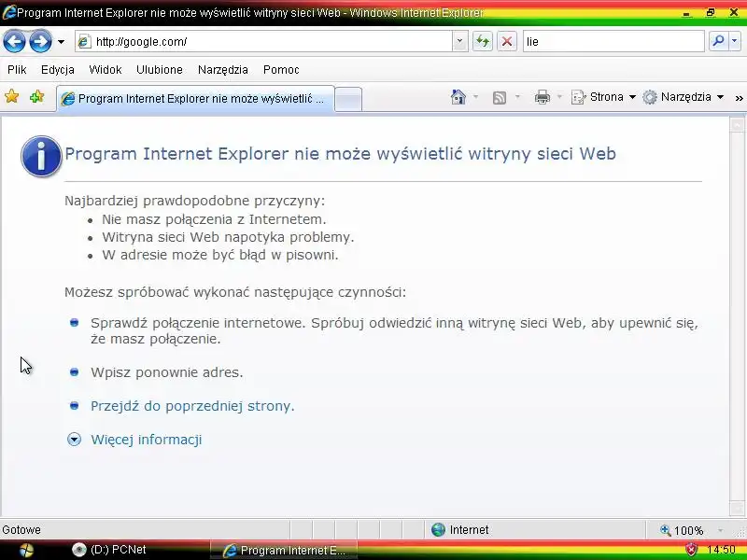Screen dimensions: 747x560
Task: Stop loading with the red X icon
Action: (x=507, y=41)
